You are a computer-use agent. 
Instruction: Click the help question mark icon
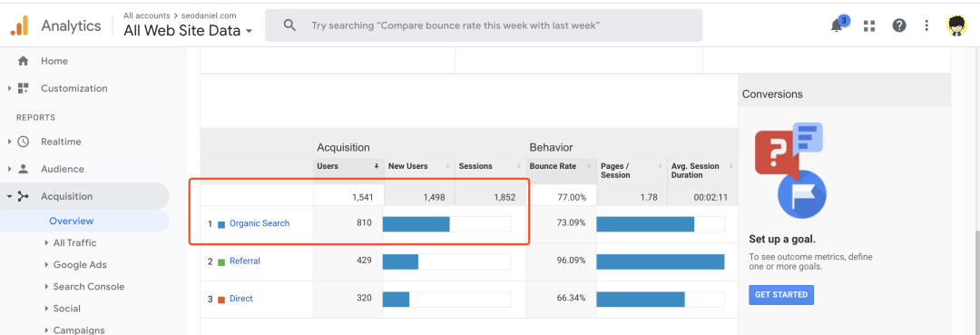[x=899, y=25]
